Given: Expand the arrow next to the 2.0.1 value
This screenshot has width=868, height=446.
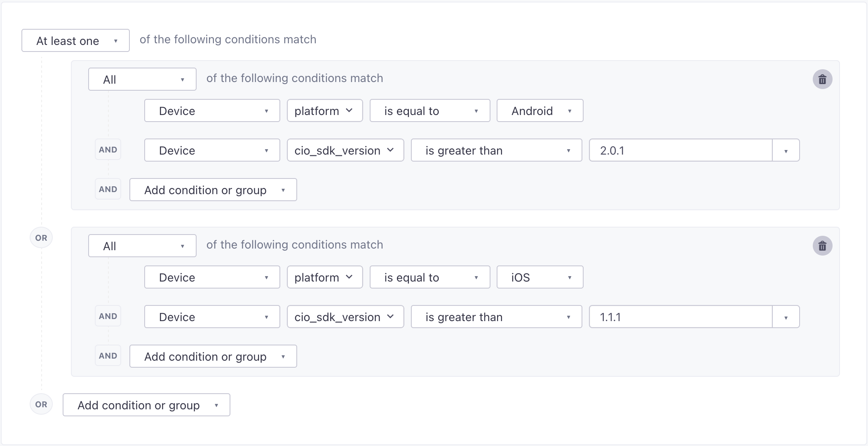Looking at the screenshot, I should pyautogui.click(x=786, y=150).
